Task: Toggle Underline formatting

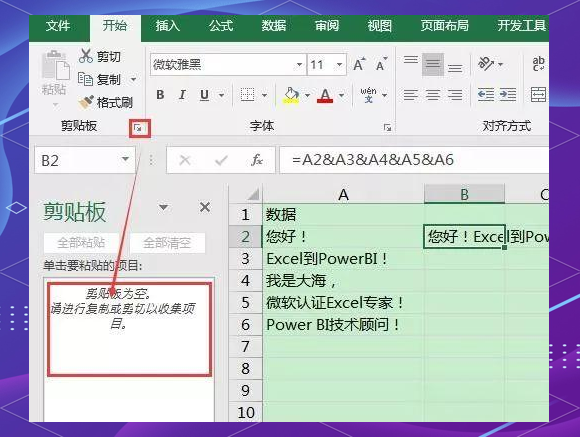Action: pos(204,95)
